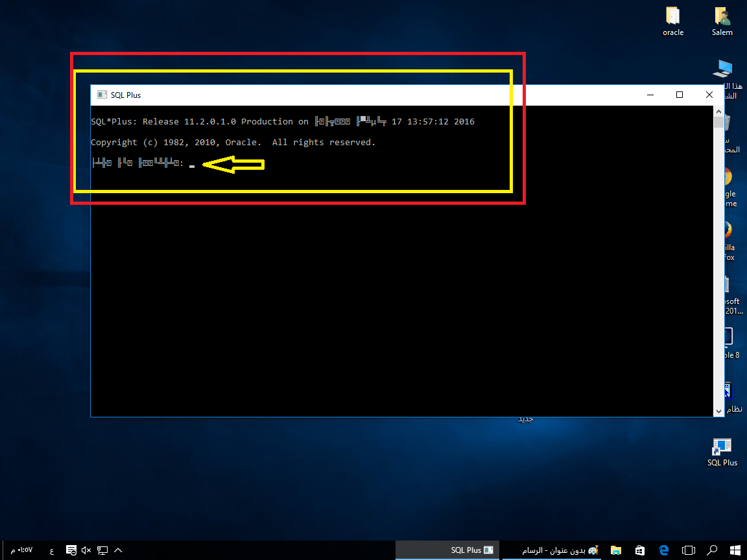Click the SQL Plus title bar icon

coord(102,95)
